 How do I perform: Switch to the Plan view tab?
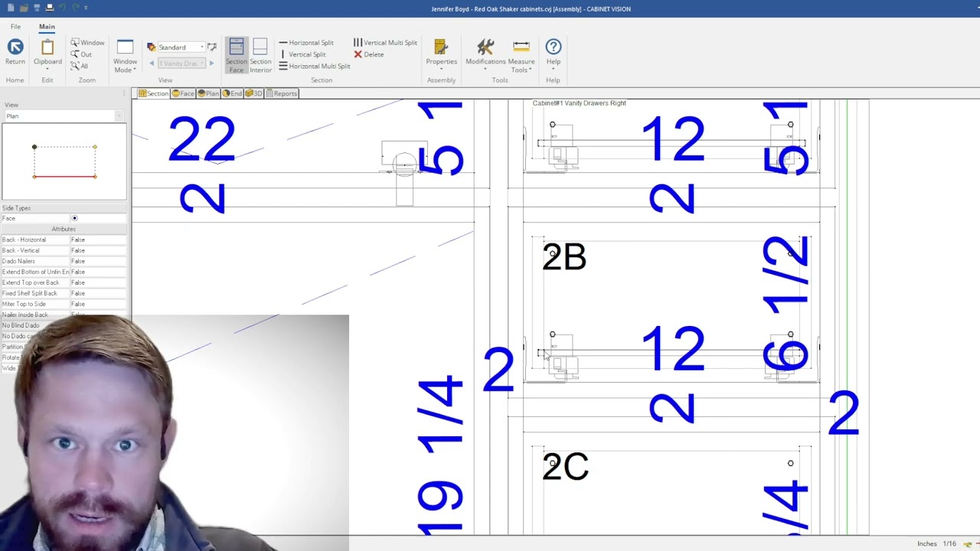click(x=208, y=93)
